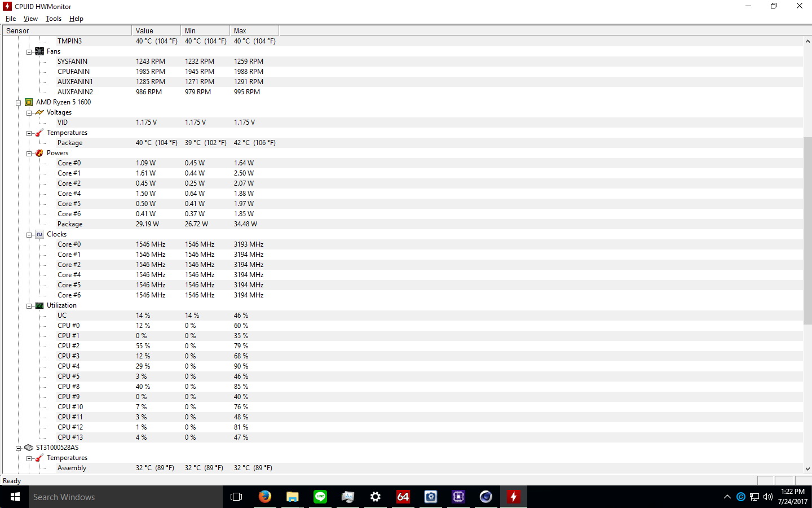The width and height of the screenshot is (812, 508).
Task: Open the Help menu
Action: click(x=76, y=19)
